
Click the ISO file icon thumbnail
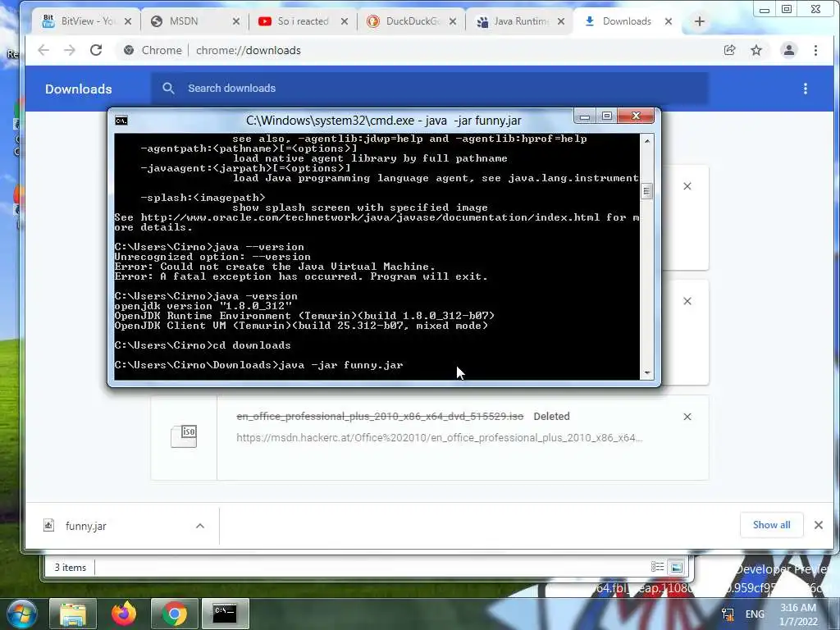click(184, 436)
